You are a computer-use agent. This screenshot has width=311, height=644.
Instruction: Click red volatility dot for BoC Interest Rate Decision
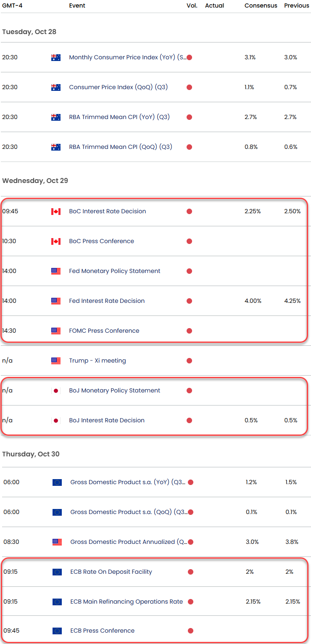189,212
